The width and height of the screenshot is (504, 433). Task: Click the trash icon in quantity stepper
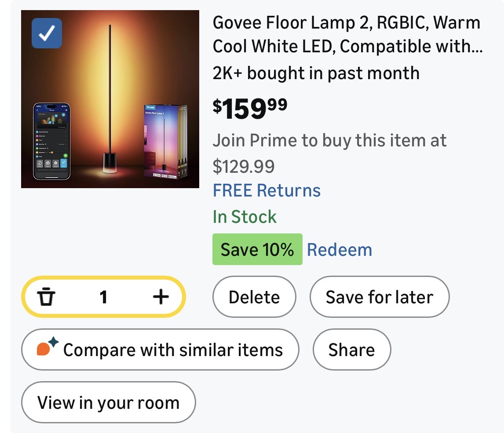[46, 298]
